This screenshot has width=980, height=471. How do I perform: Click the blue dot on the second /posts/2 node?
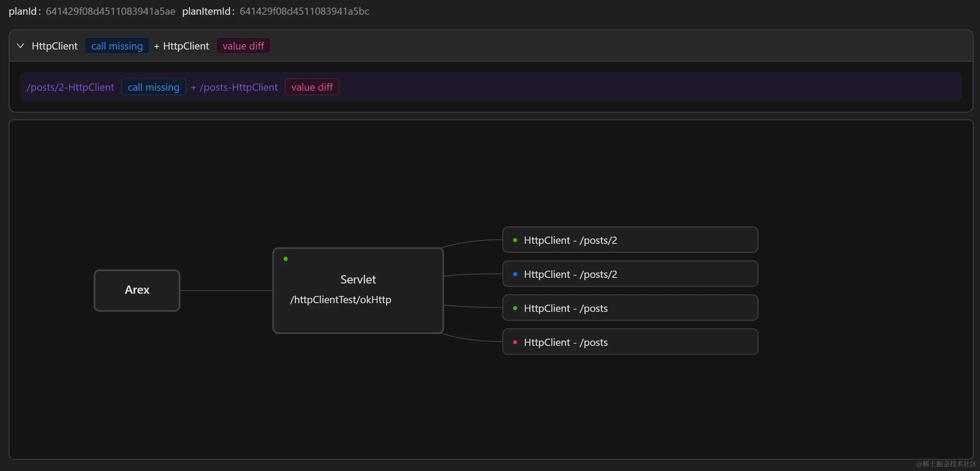tap(515, 274)
